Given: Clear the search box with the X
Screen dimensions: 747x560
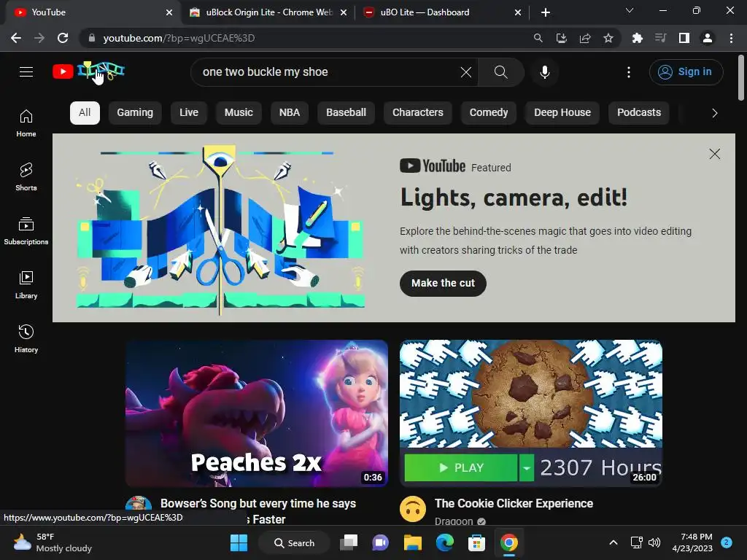Looking at the screenshot, I should pyautogui.click(x=466, y=72).
